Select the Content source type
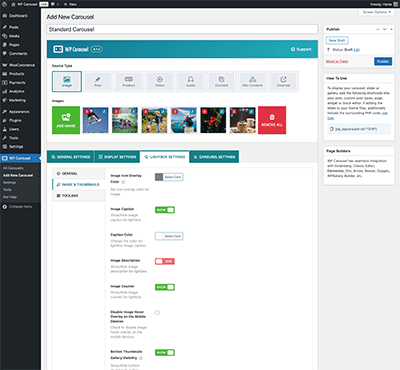 coord(222,81)
